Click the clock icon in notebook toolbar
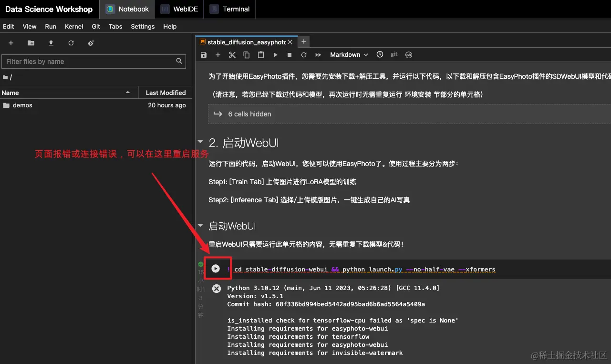 (x=380, y=54)
